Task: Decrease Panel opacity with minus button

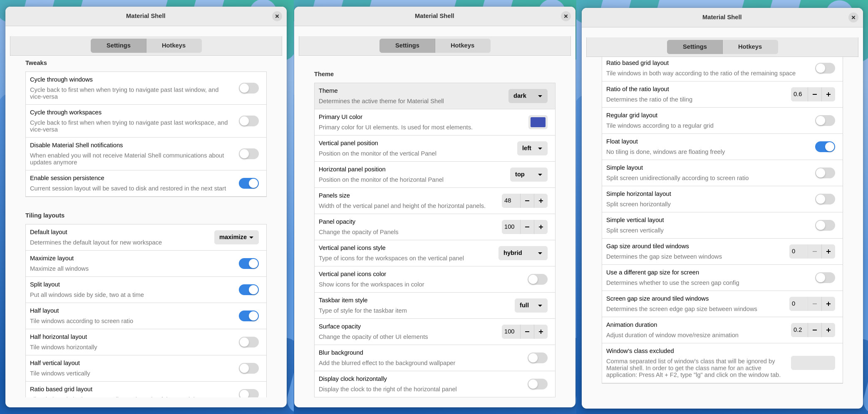Action: [527, 227]
